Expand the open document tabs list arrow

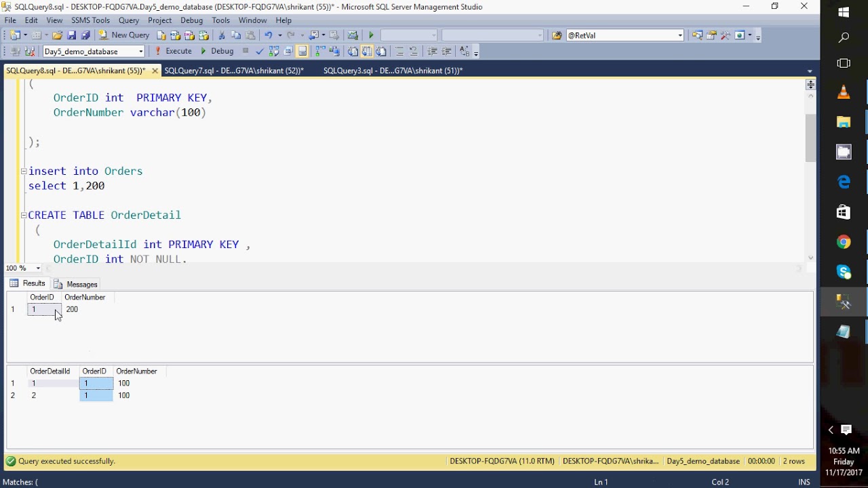tap(810, 71)
